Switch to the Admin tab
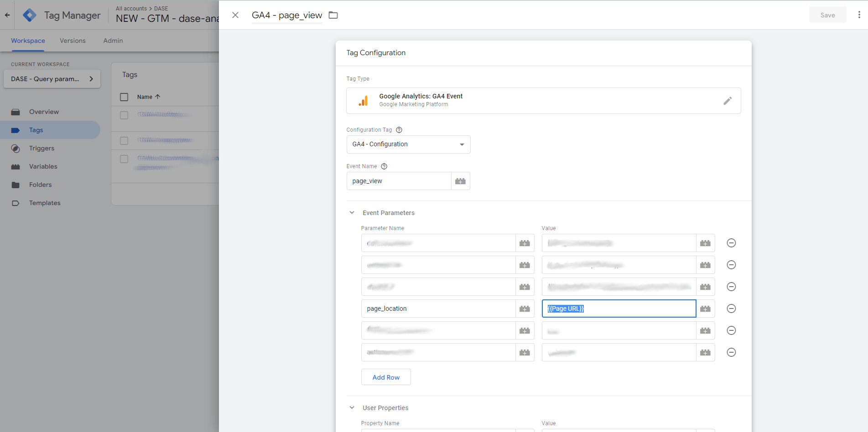The width and height of the screenshot is (868, 432). 113,41
